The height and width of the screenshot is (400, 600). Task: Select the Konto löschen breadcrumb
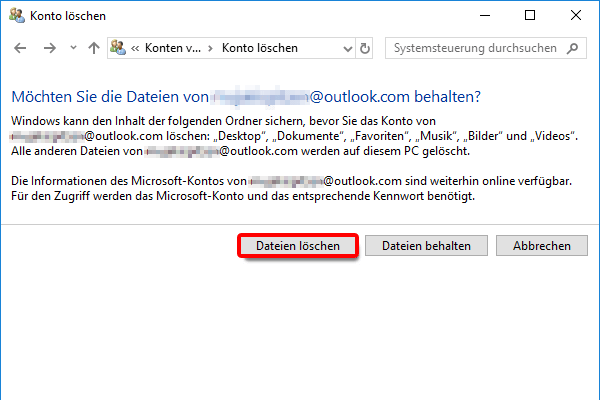coord(260,48)
